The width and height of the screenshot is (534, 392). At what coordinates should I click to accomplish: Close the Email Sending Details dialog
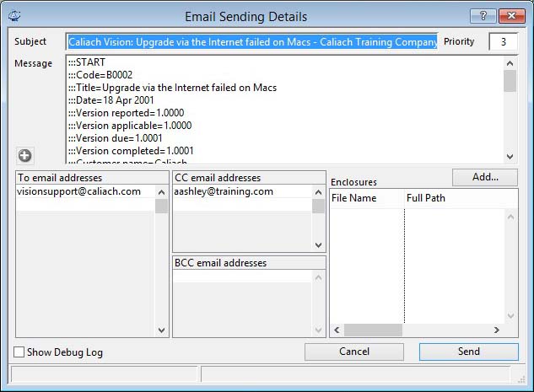[x=511, y=16]
